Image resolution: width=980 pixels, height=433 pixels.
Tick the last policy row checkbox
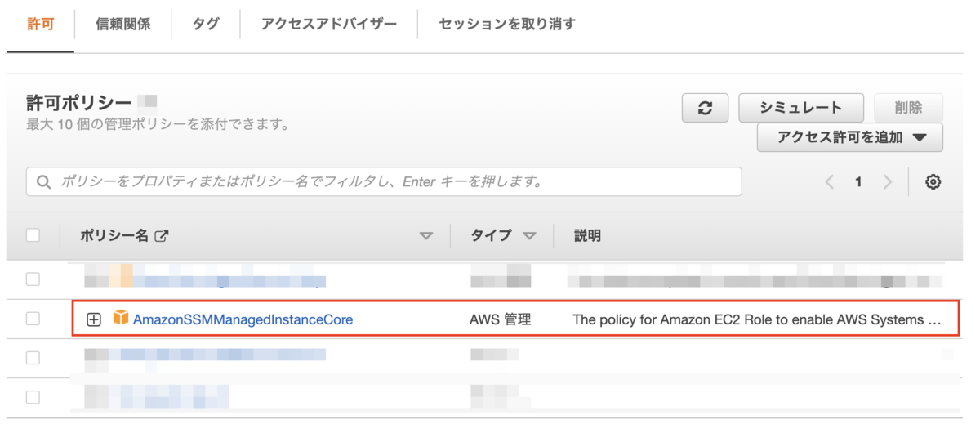pos(33,398)
